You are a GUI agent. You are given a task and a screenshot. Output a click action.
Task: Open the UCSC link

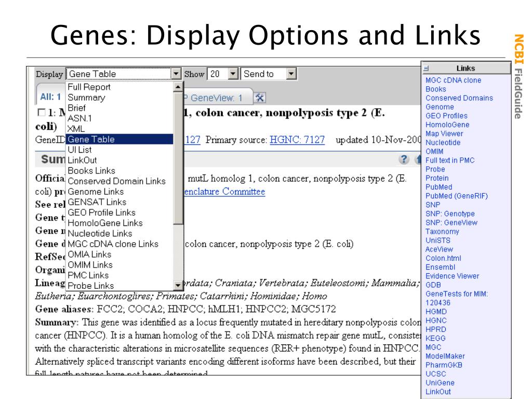pyautogui.click(x=436, y=374)
